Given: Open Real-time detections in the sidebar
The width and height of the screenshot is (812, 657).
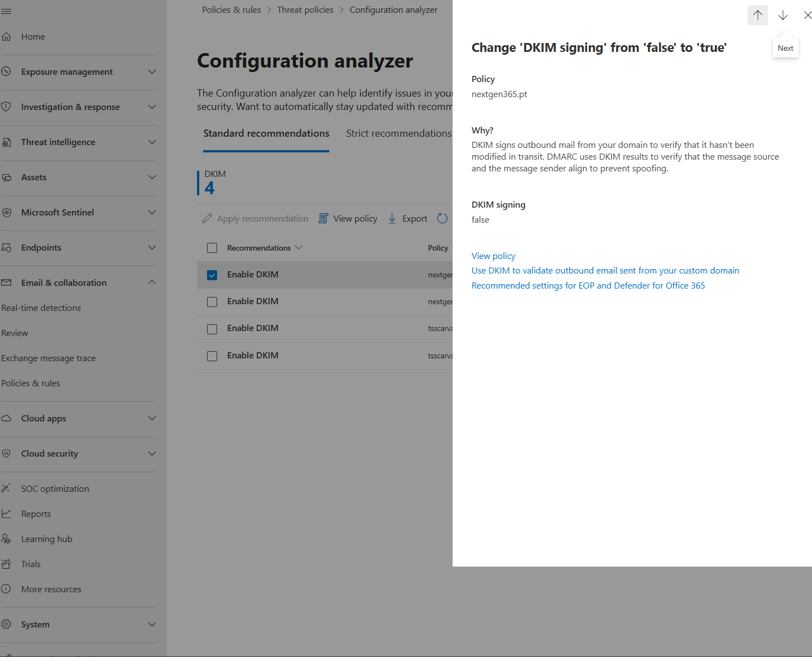Looking at the screenshot, I should pos(41,308).
